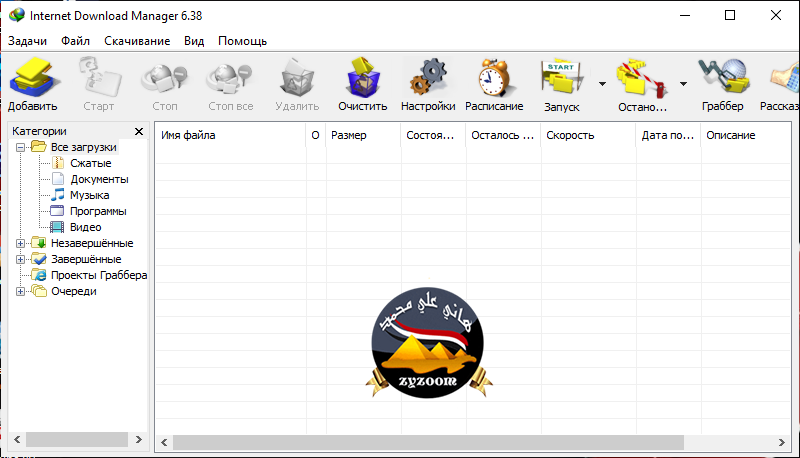
Task: Click the categories panel scrollbar thumb
Action: coord(77,439)
